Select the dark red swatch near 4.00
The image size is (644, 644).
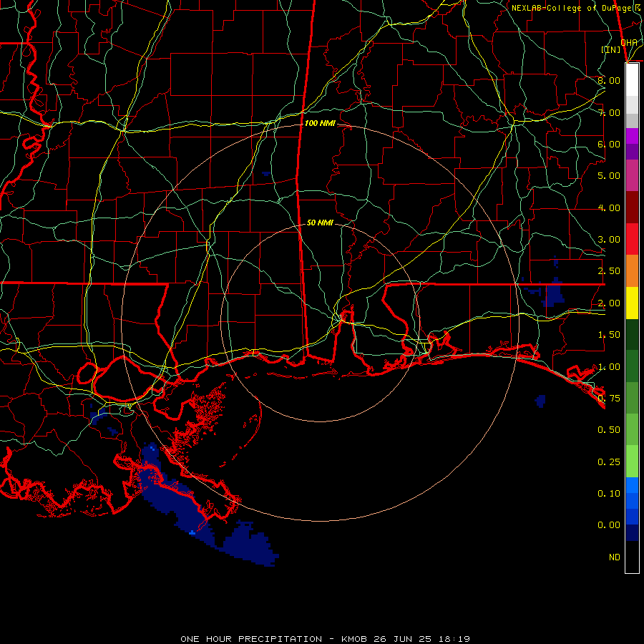(632, 208)
